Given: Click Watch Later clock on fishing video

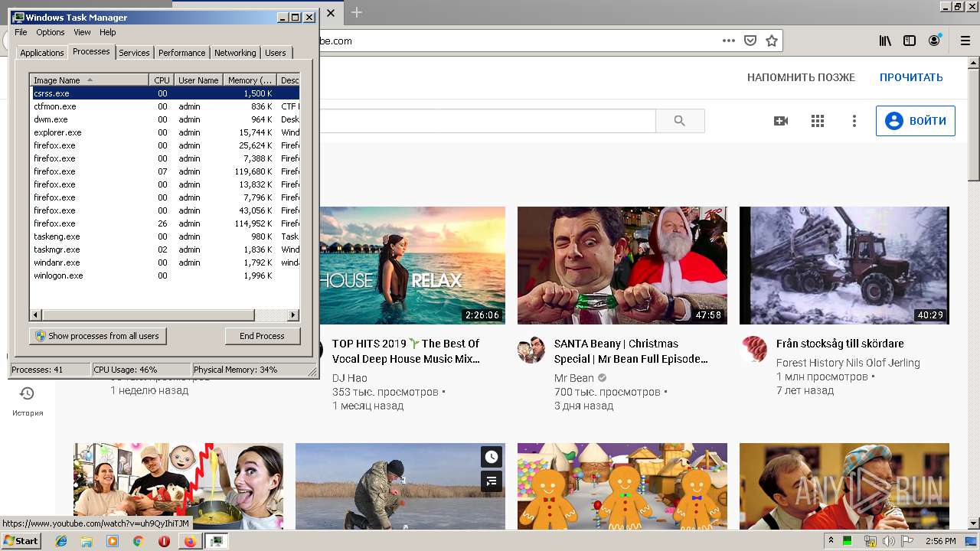Looking at the screenshot, I should tap(492, 457).
